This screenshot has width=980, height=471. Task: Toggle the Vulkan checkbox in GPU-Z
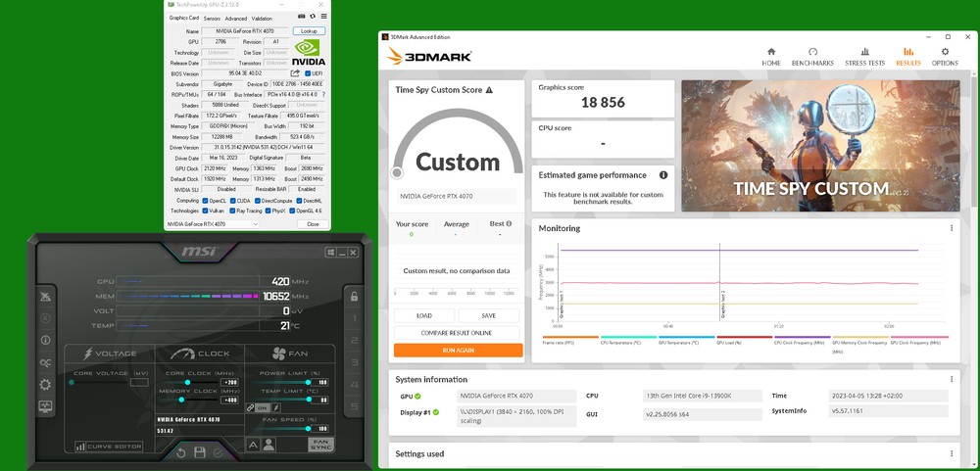(205, 211)
